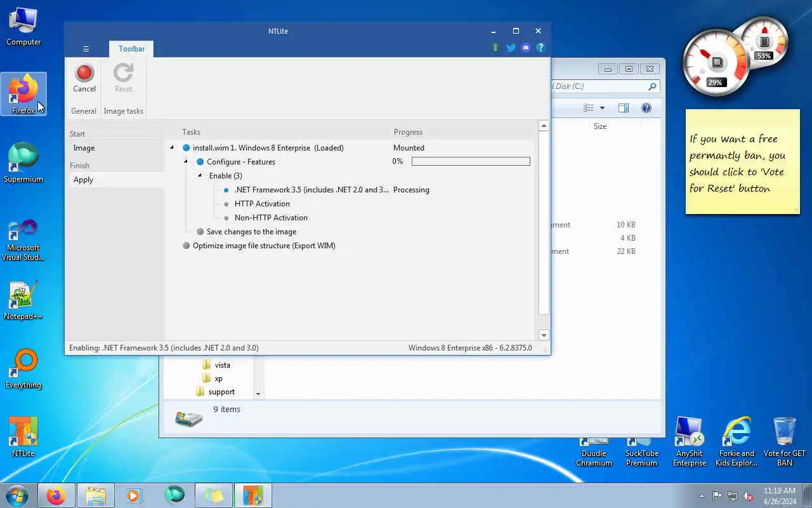Click the Explorer change view icon

click(x=589, y=108)
